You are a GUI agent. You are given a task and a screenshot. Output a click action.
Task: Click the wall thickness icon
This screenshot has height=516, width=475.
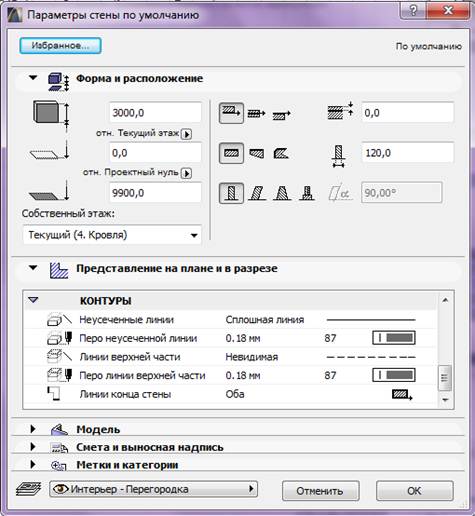tap(338, 155)
